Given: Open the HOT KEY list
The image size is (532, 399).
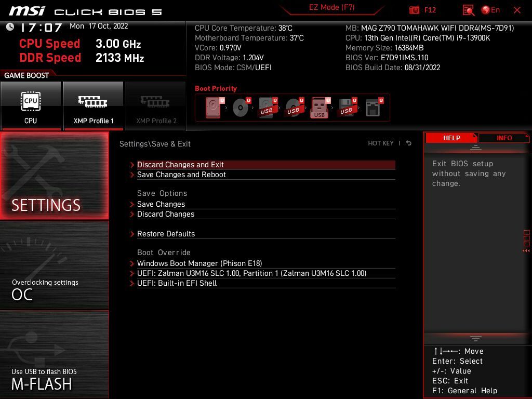Looking at the screenshot, I should [x=381, y=143].
